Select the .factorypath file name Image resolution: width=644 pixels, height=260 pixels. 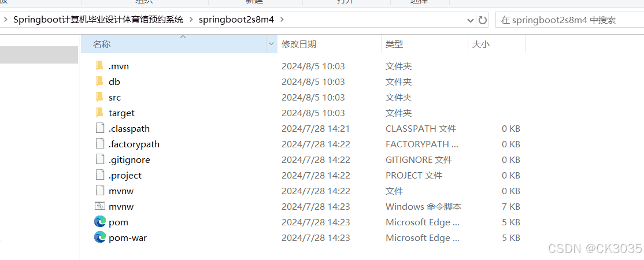pyautogui.click(x=134, y=144)
